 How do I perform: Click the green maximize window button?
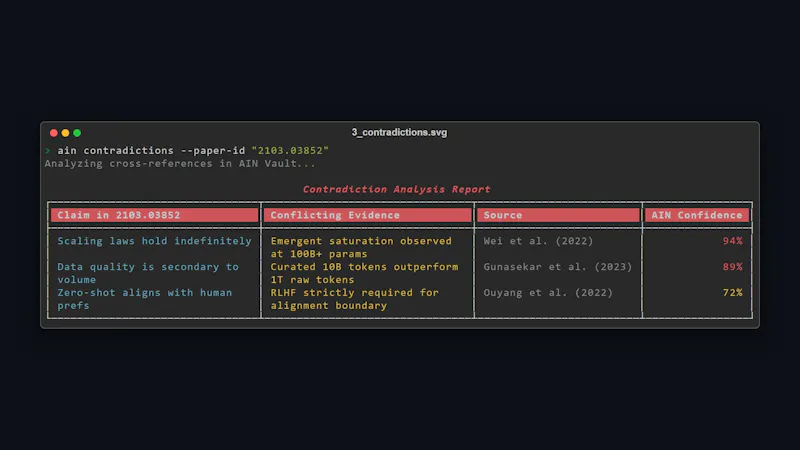click(77, 133)
